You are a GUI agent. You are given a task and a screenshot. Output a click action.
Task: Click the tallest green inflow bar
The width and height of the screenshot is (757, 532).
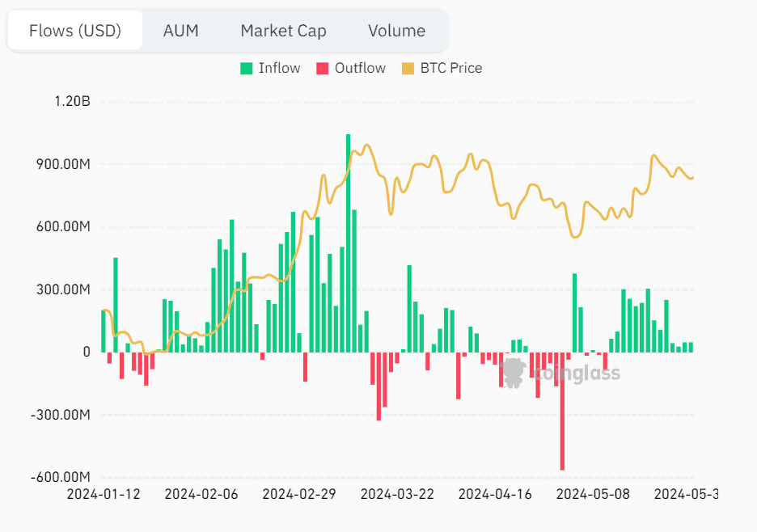coord(349,243)
